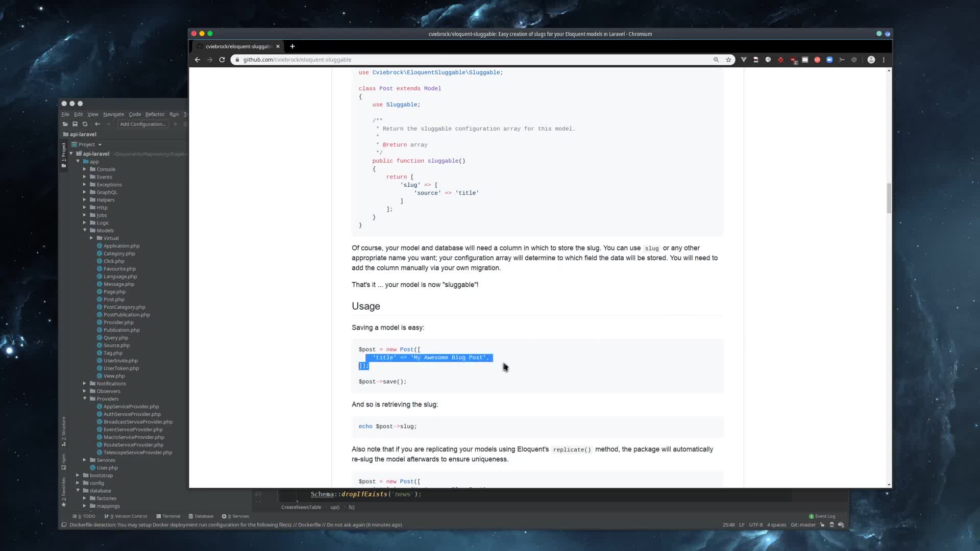980x551 pixels.
Task: Open the Chromium profile avatar
Action: click(x=871, y=60)
